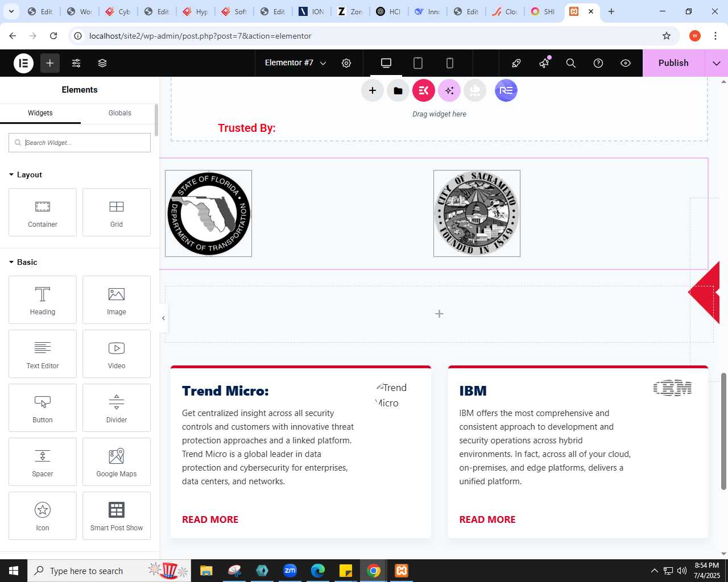Preview changes with the eye icon
728x582 pixels.
[x=626, y=63]
